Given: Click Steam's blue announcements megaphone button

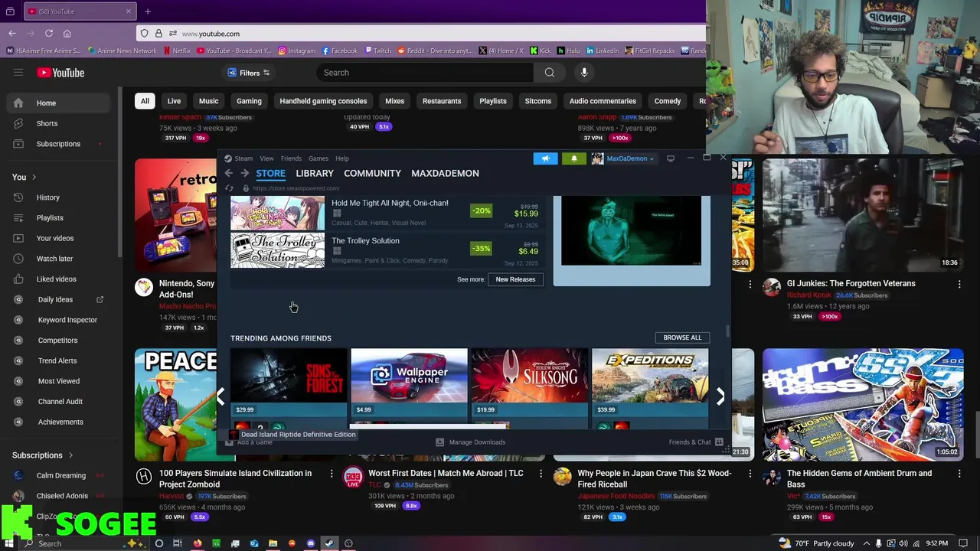Looking at the screenshot, I should pyautogui.click(x=546, y=158).
